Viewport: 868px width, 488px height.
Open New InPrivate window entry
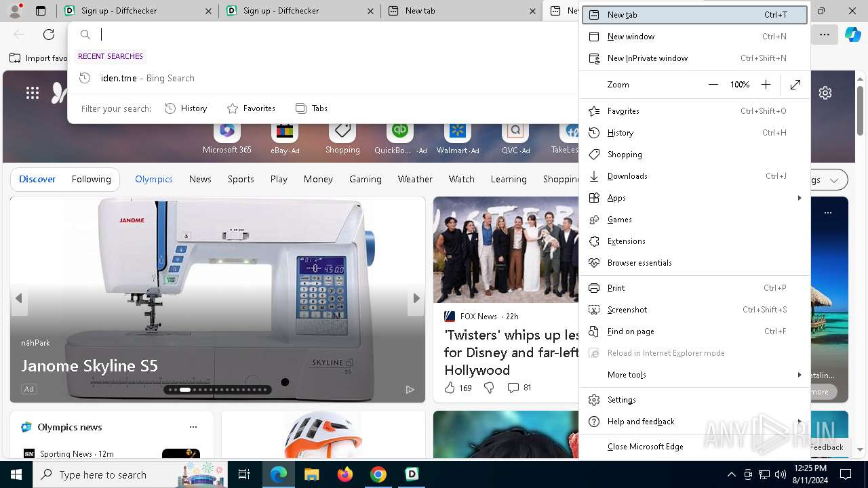click(695, 58)
